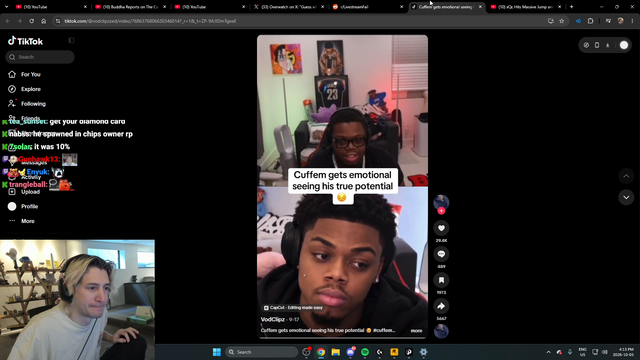Open the creator avatar above like button
Image resolution: width=640 pixels, height=360 pixels.
441,202
